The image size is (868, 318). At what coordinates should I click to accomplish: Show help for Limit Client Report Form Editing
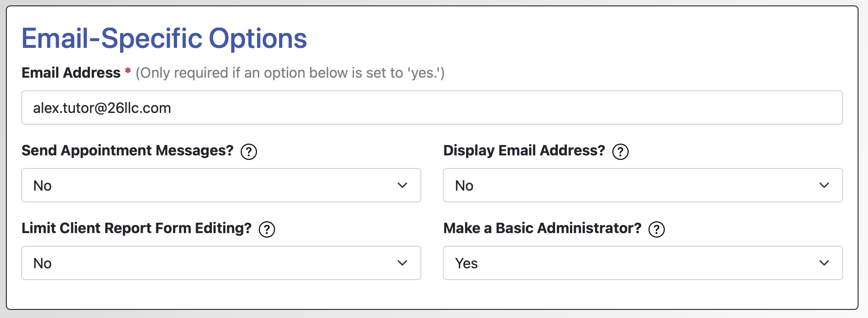(267, 229)
